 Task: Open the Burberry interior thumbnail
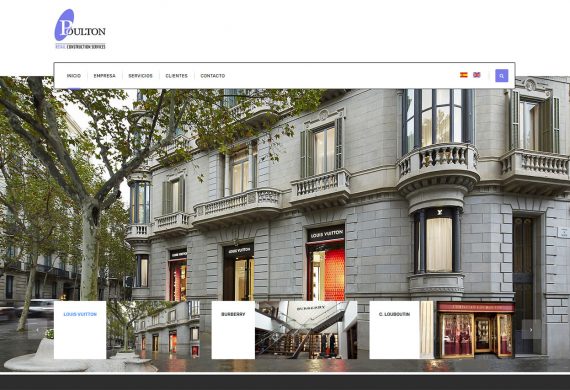[306, 330]
